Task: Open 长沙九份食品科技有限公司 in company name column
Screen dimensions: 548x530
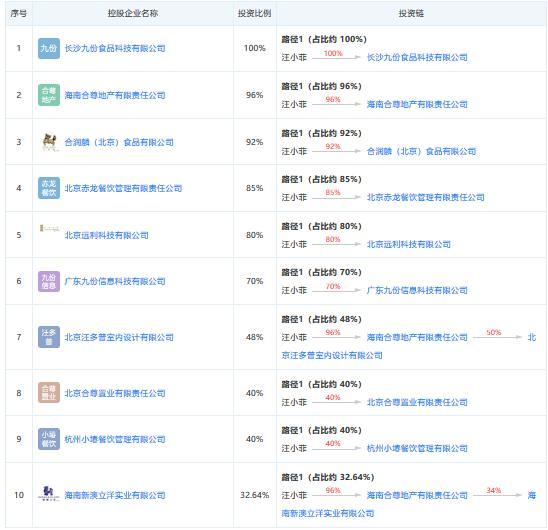Action: point(115,48)
